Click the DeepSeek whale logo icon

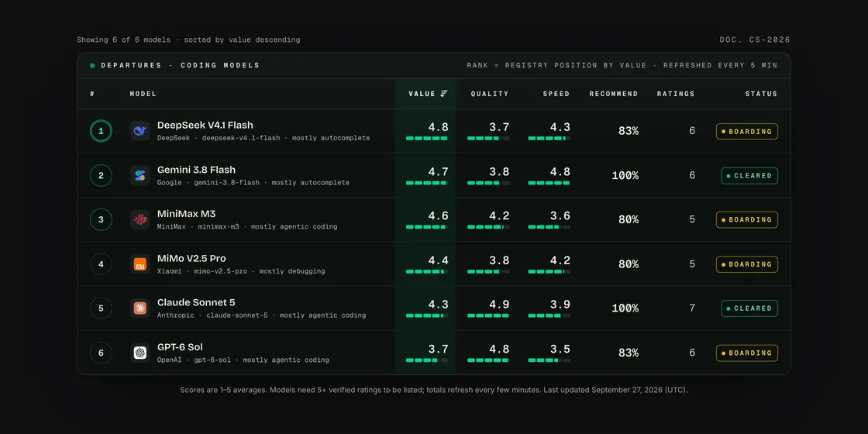(x=140, y=131)
